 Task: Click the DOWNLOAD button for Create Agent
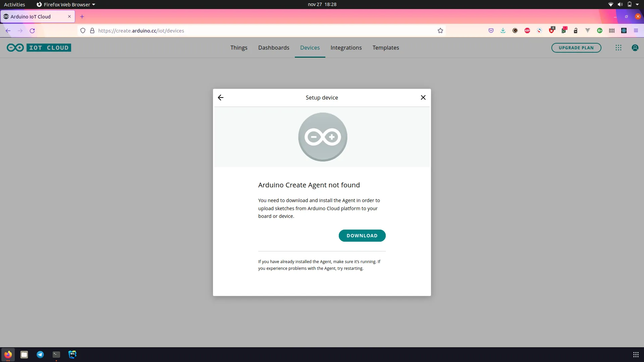click(362, 236)
